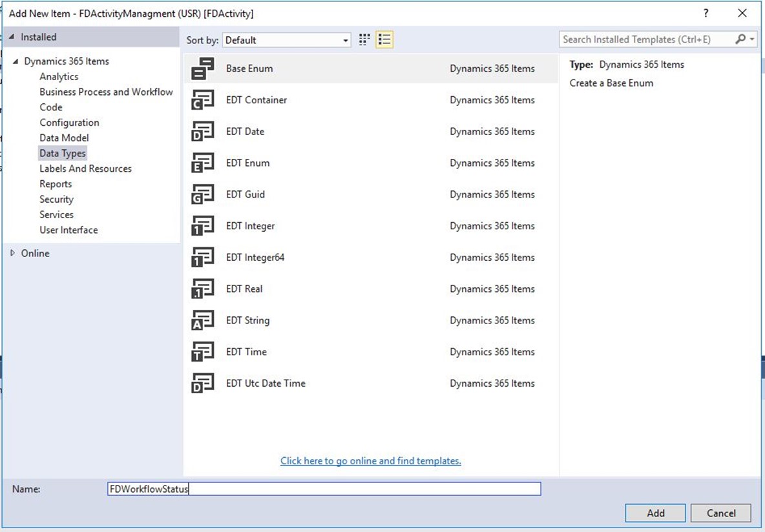Screen dimensions: 765x532
Task: Click the EDT Integer label
Action: pos(250,226)
